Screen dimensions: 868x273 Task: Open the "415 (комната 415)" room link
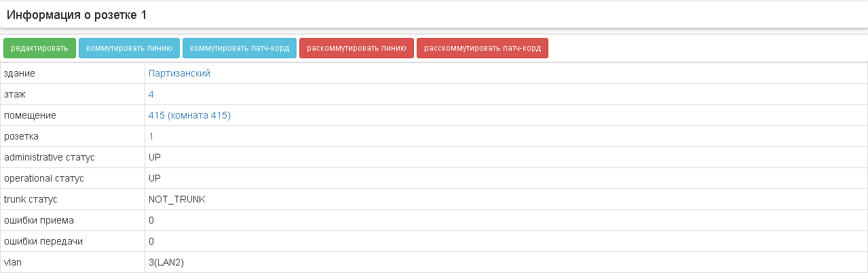click(x=189, y=115)
